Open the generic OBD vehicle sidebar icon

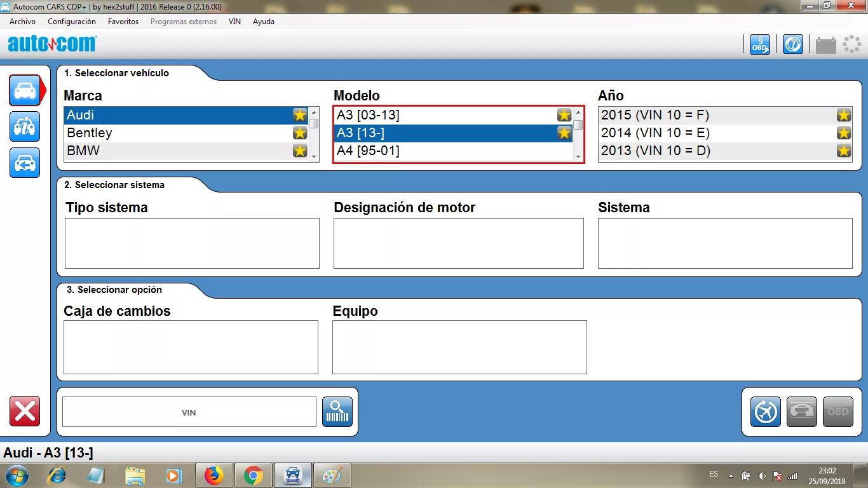click(x=25, y=126)
